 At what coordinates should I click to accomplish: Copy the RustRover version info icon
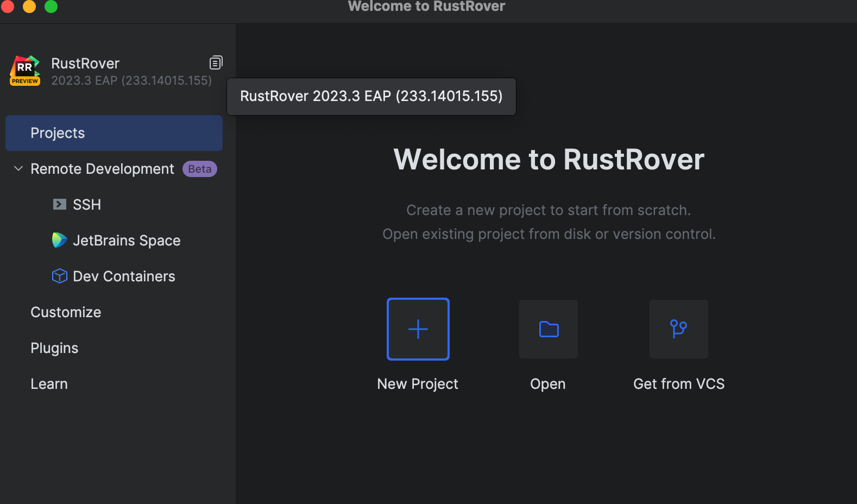coord(216,63)
